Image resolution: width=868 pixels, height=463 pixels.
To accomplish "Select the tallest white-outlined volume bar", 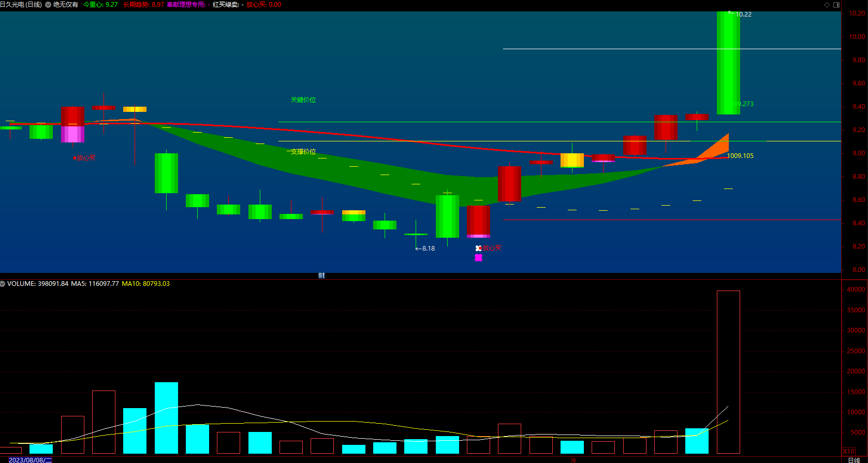I will point(728,372).
